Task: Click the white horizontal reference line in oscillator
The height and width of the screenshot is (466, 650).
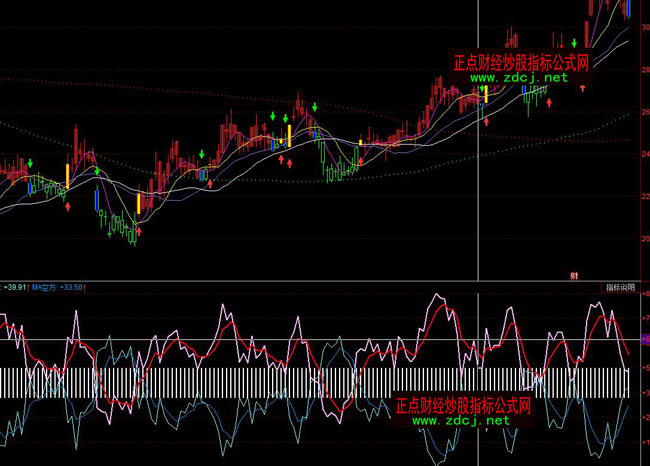Action: [x=300, y=340]
